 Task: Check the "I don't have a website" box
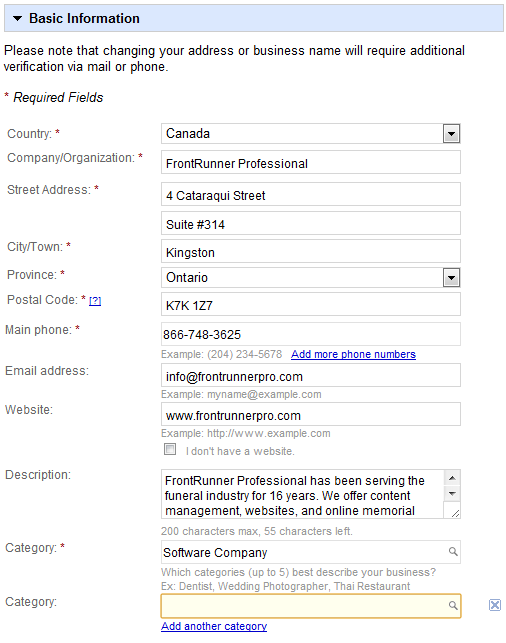point(170,449)
